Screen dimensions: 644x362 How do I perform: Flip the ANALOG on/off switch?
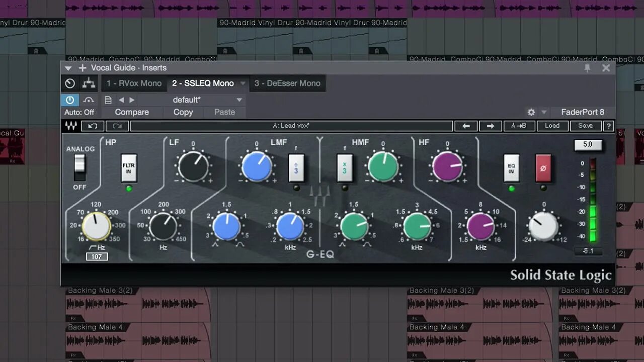click(79, 167)
